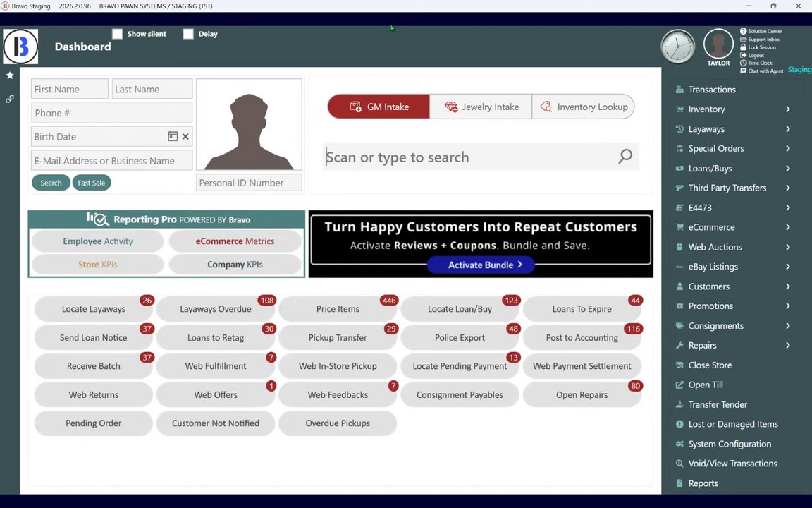Image resolution: width=812 pixels, height=508 pixels.
Task: Click the analog clock icon
Action: 678,47
